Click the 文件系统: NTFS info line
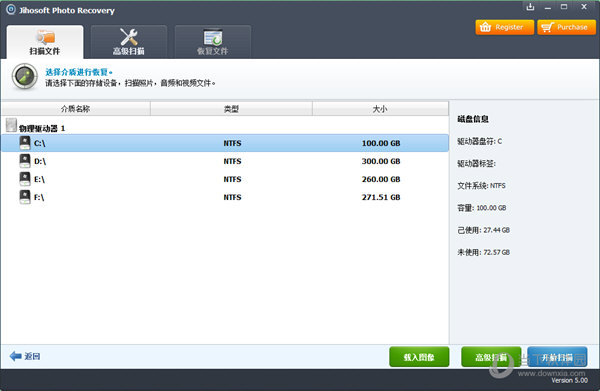600x391 pixels. click(x=481, y=186)
